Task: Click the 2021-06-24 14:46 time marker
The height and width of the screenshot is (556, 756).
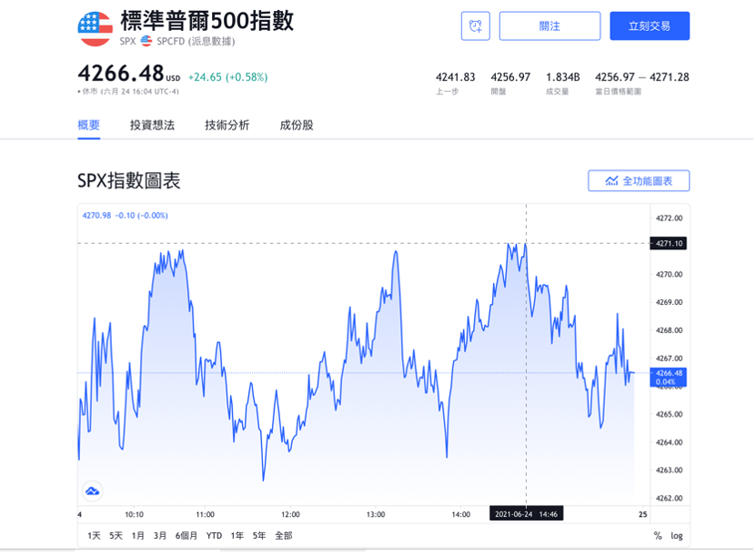Action: 528,515
